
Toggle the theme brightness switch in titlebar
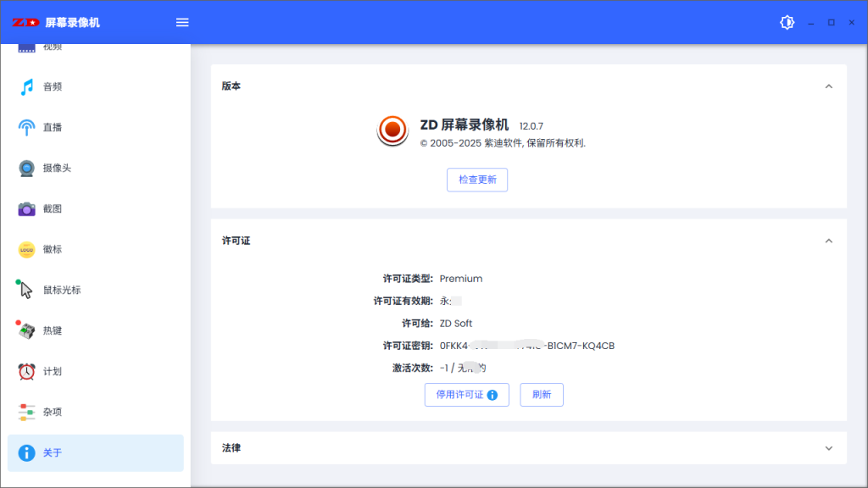pyautogui.click(x=787, y=22)
